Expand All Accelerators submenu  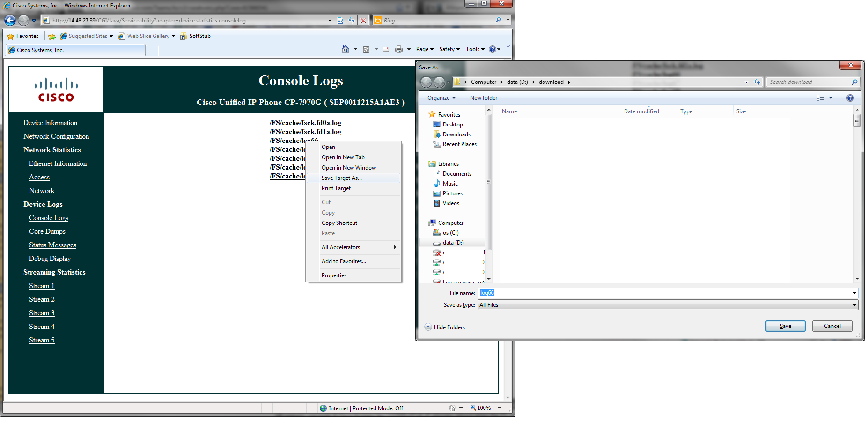point(353,247)
